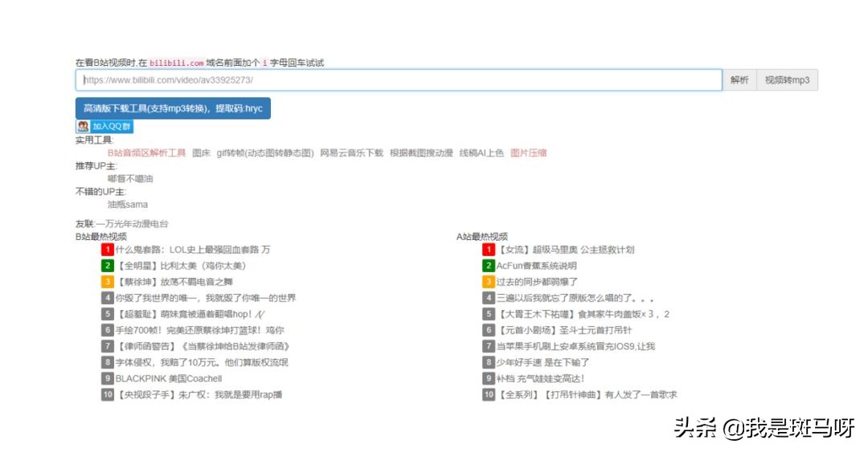Click the 实用工具 label
This screenshot has height=452, width=868.
(94, 140)
